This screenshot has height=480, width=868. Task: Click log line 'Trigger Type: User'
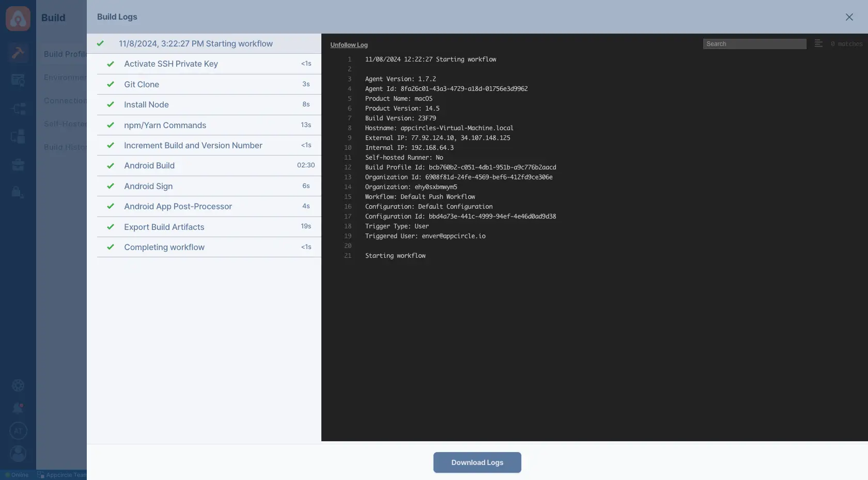point(397,226)
